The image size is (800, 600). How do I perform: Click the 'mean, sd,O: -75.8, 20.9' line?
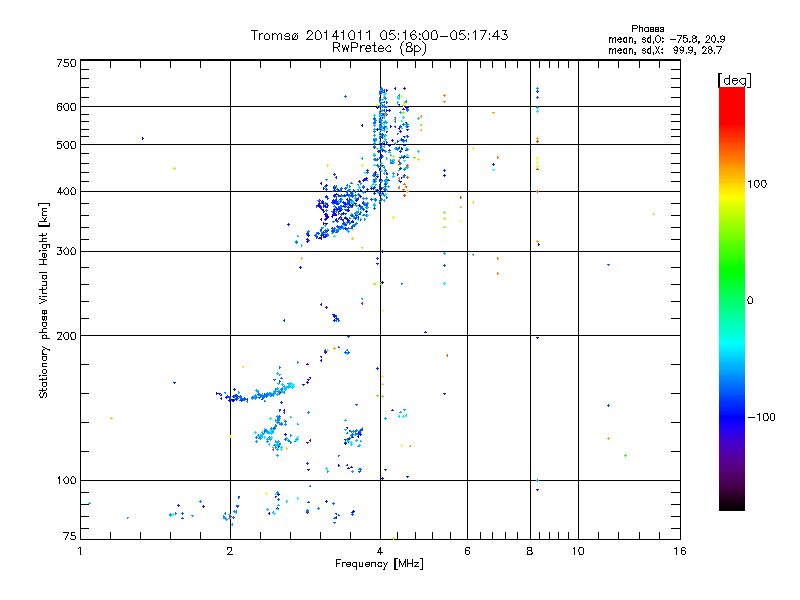coord(666,39)
